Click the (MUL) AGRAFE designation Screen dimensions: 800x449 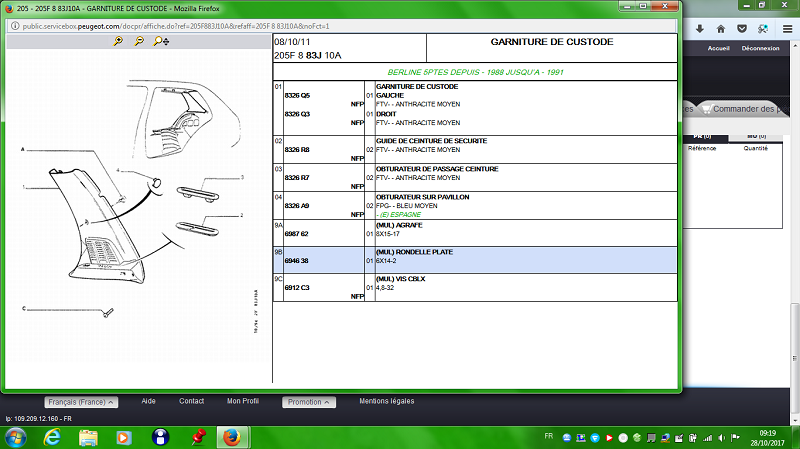[x=399, y=225]
